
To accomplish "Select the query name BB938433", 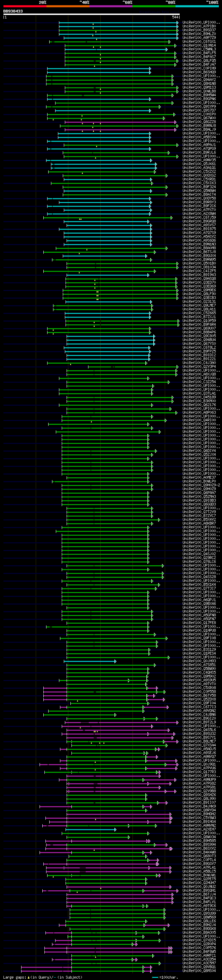I will click(13, 11).
